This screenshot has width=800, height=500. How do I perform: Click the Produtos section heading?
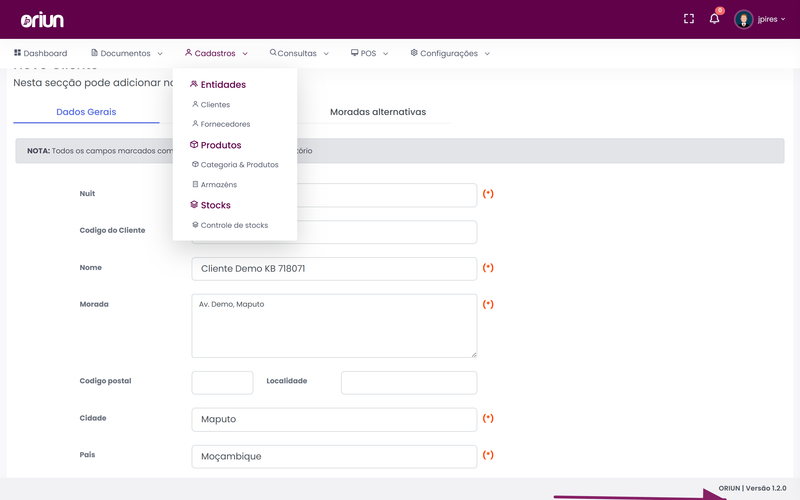coord(221,145)
